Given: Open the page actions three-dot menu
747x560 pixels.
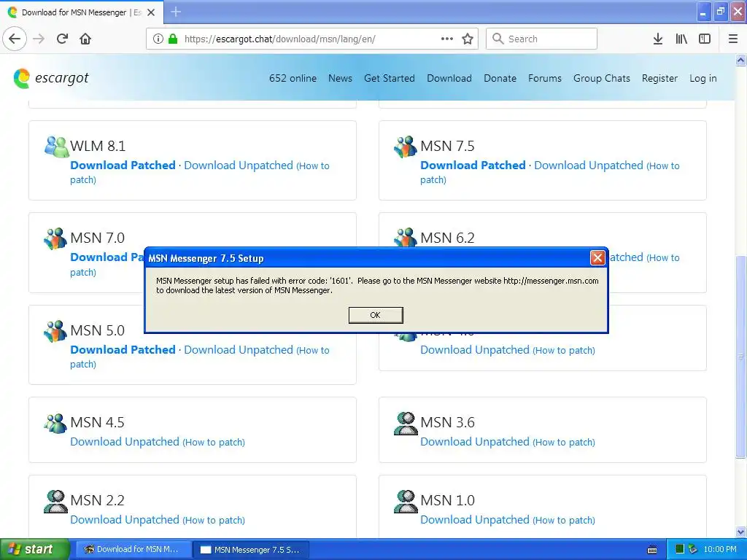Looking at the screenshot, I should click(447, 39).
